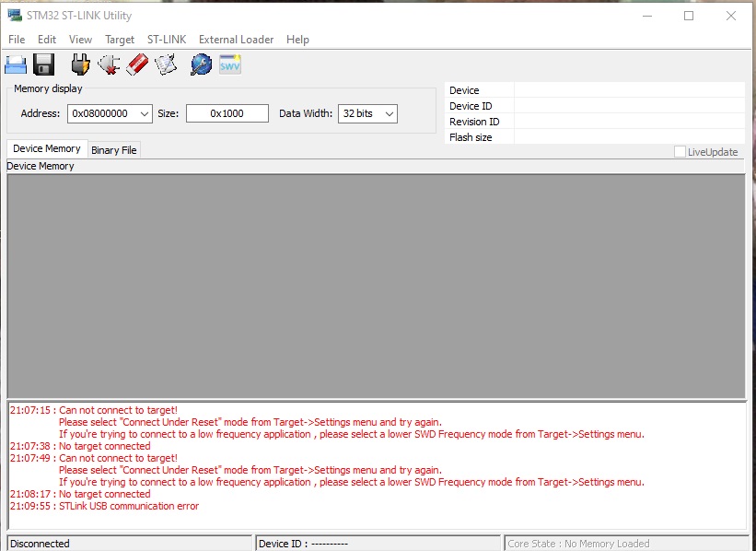Toggle the LiveUpdate checkbox
Image resolution: width=756 pixels, height=551 pixels.
click(680, 152)
